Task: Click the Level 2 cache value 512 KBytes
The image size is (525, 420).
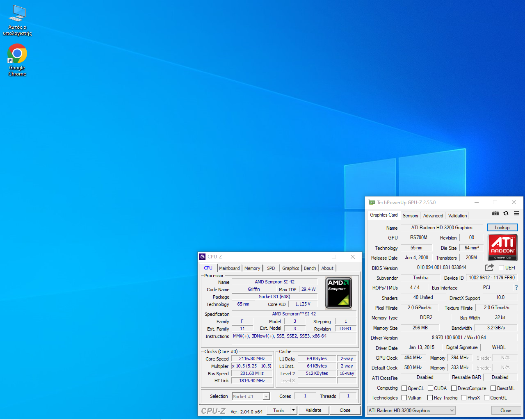Action: coord(317,373)
